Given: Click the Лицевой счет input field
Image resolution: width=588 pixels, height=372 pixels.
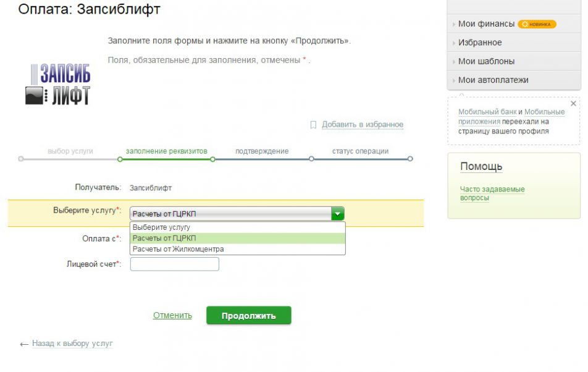Looking at the screenshot, I should click(x=174, y=264).
